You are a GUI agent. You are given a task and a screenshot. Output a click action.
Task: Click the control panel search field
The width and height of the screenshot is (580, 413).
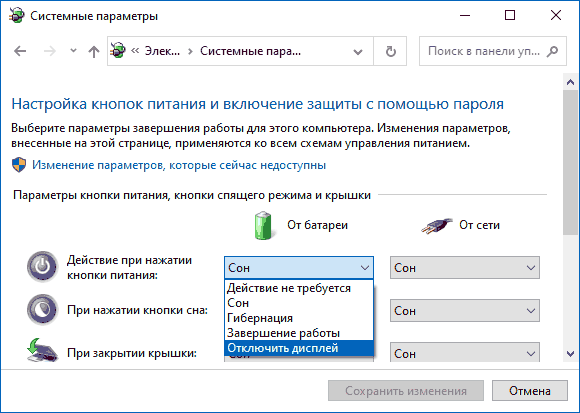(485, 51)
